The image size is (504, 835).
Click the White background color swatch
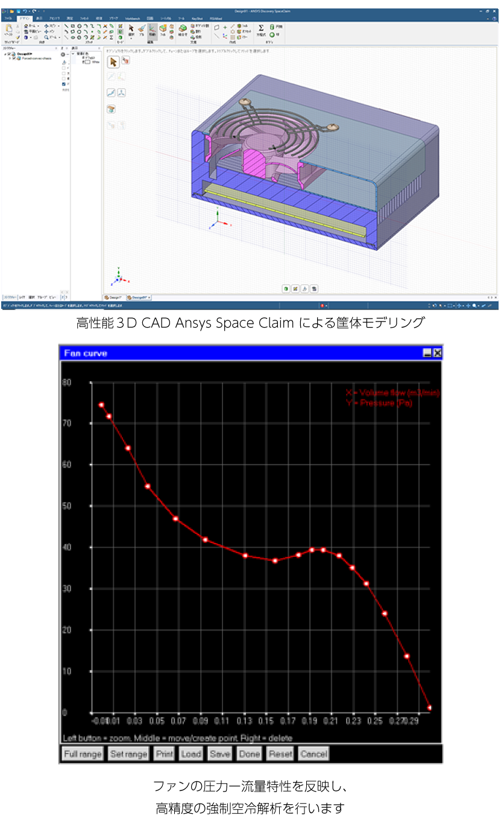coord(86,62)
